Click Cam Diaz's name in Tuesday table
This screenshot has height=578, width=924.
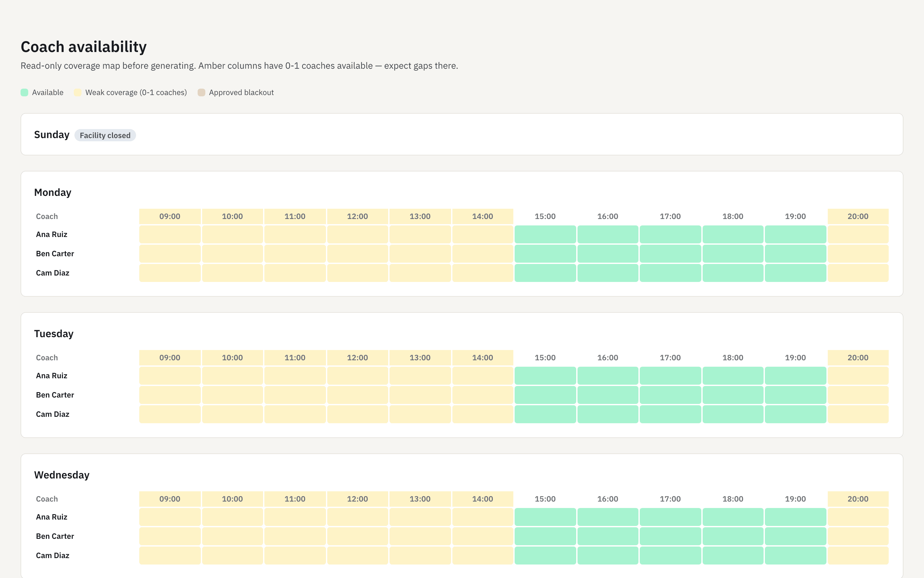(x=53, y=414)
